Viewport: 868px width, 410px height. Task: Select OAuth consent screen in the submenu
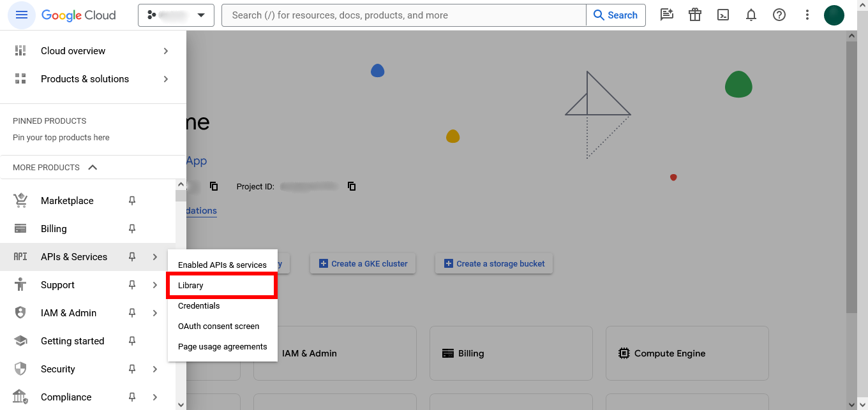[x=222, y=326]
